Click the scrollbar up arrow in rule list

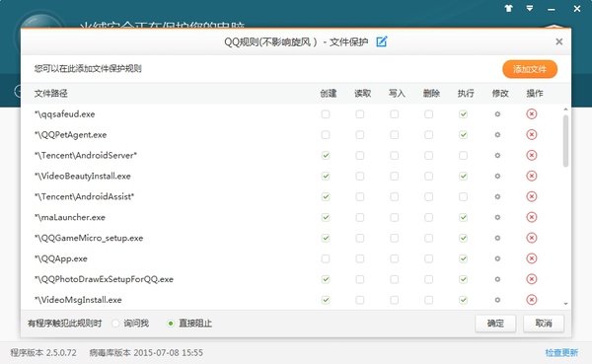click(565, 109)
